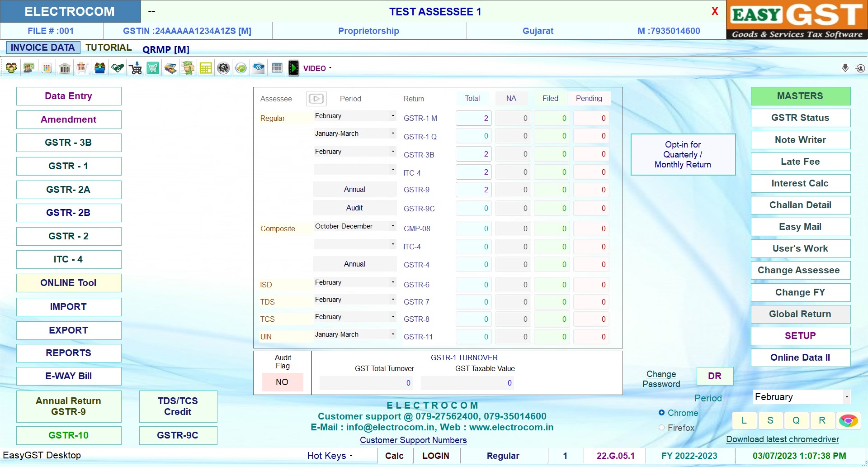Click the green MASTERS button

[800, 96]
